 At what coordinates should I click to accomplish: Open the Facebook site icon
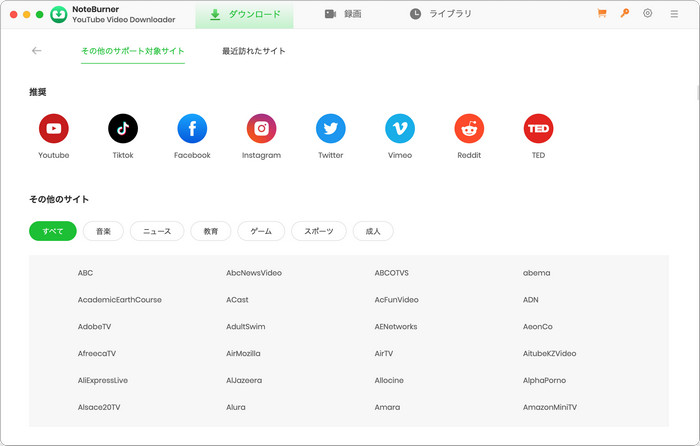pyautogui.click(x=192, y=129)
